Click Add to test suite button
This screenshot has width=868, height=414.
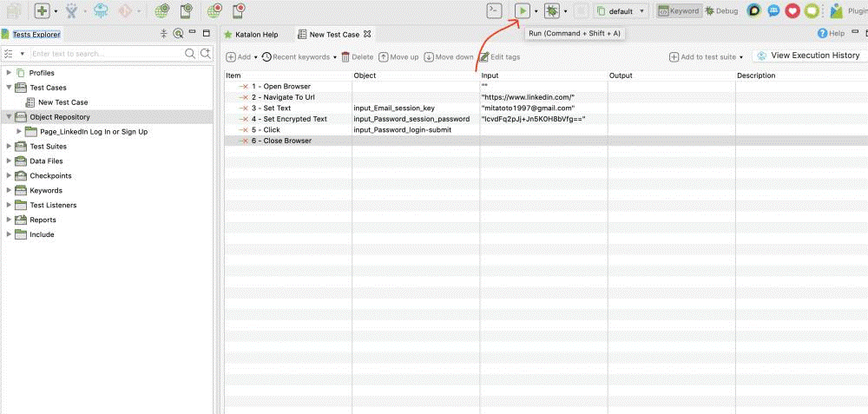click(702, 57)
